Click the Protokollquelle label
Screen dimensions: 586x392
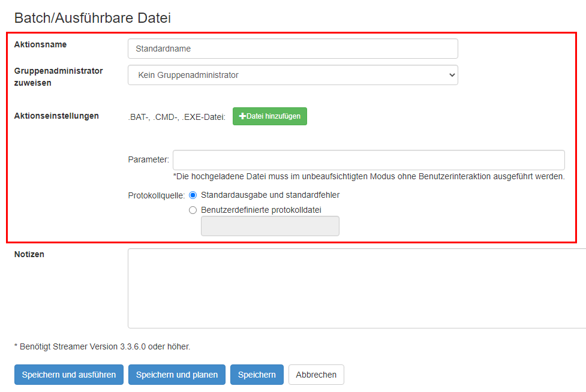tap(156, 195)
